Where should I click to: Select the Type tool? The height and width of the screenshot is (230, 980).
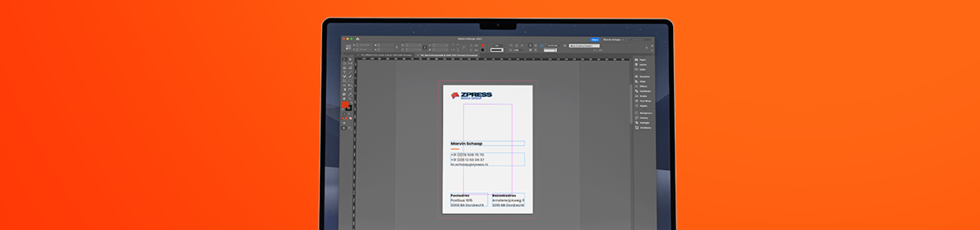[x=345, y=72]
